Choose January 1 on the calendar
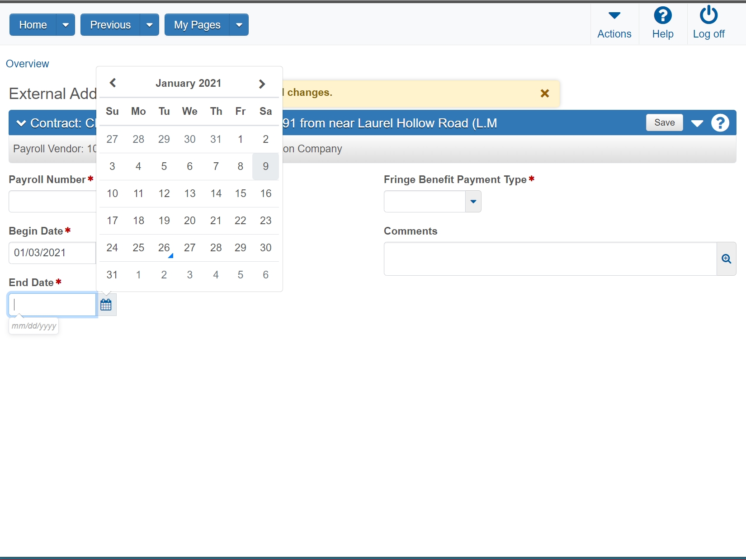 [241, 139]
